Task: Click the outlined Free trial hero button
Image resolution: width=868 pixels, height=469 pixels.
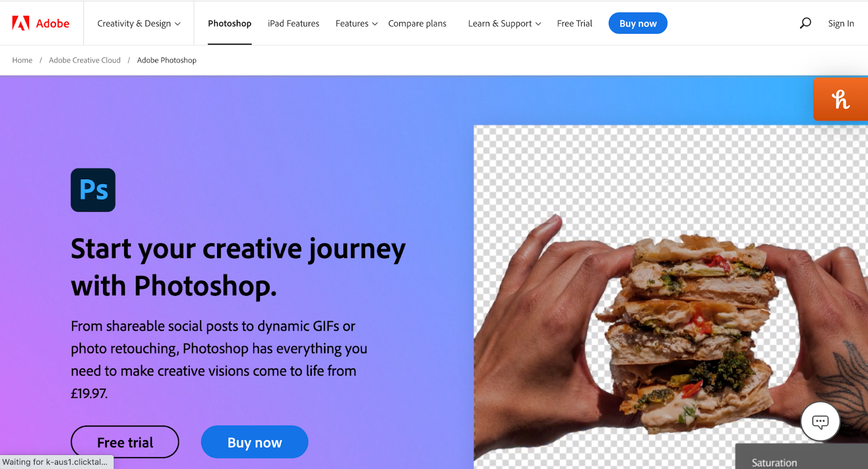Action: coord(125,442)
